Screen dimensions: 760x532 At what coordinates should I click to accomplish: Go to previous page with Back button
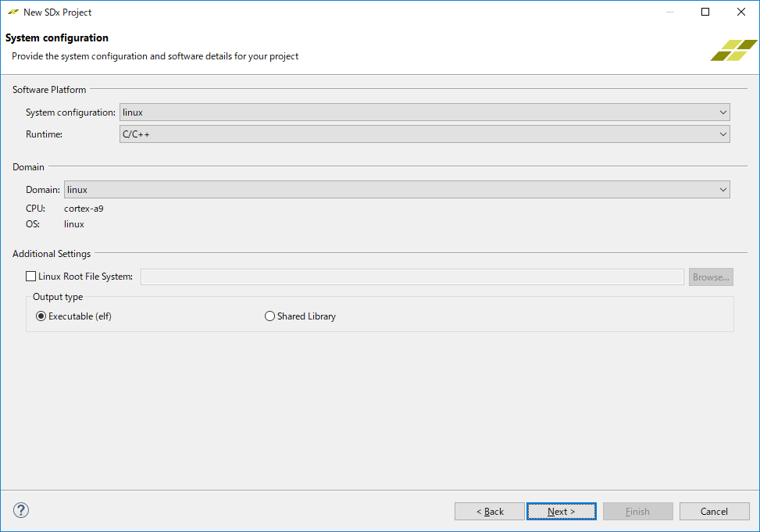coord(490,512)
